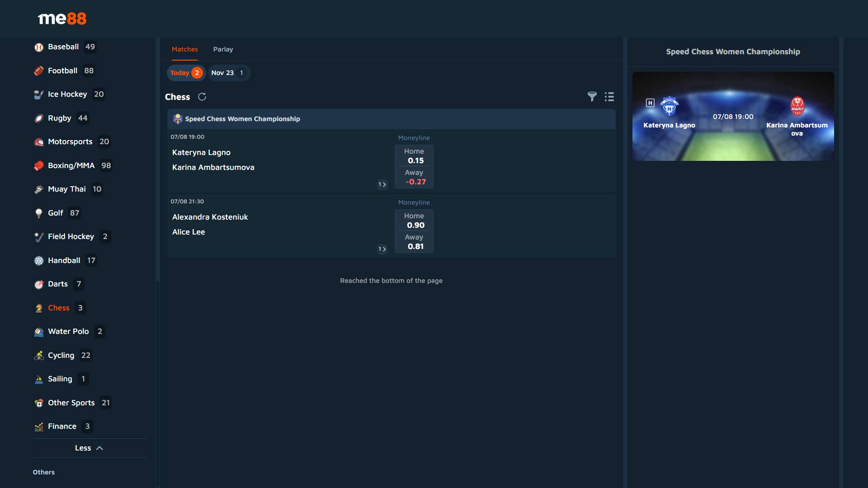Click the 07/08 21:30 match time

click(x=187, y=202)
